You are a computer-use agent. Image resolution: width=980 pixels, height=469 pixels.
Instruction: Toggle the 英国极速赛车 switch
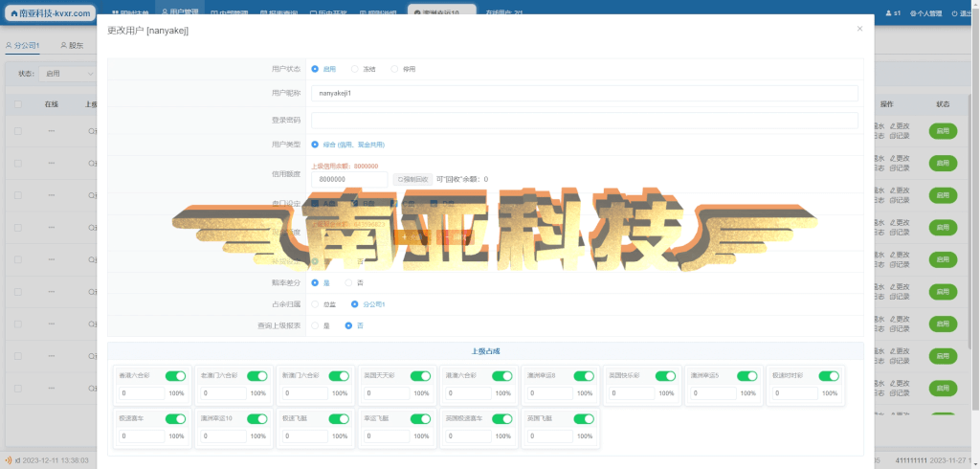[502, 418]
